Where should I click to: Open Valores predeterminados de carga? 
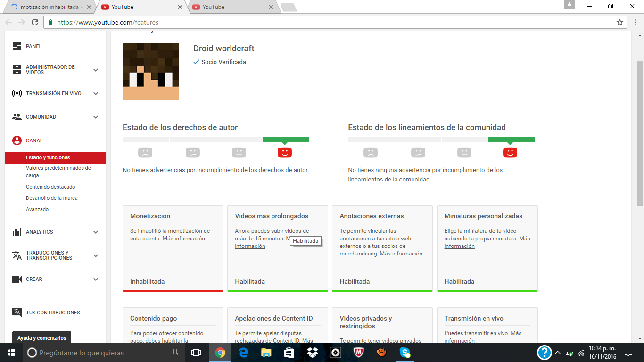58,172
